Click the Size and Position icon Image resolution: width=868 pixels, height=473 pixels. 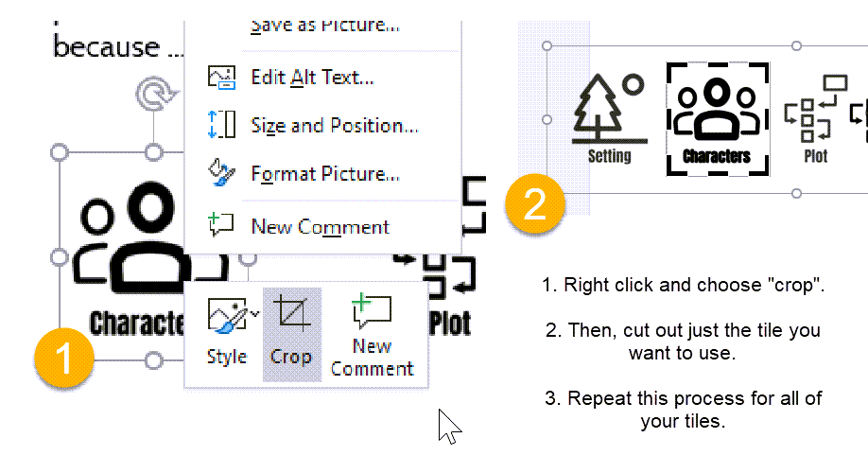pos(221,125)
